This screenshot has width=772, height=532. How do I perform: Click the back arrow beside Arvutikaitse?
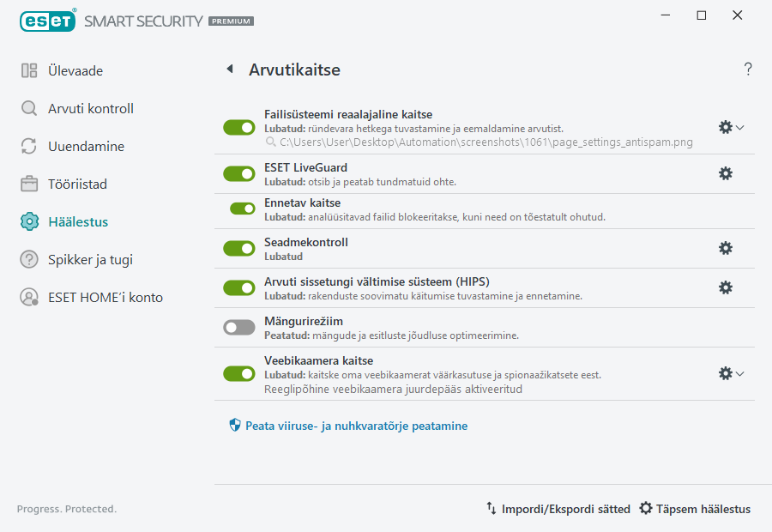pyautogui.click(x=229, y=69)
